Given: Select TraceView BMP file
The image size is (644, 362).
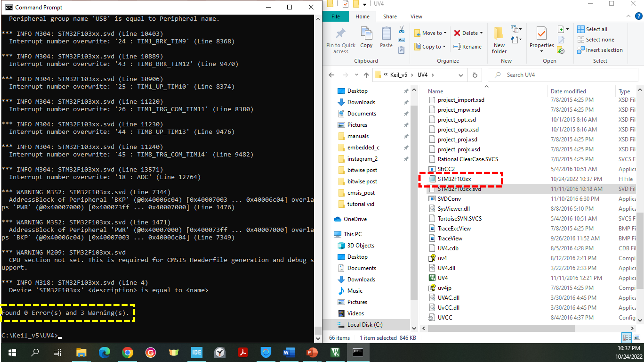Looking at the screenshot, I should [450, 238].
